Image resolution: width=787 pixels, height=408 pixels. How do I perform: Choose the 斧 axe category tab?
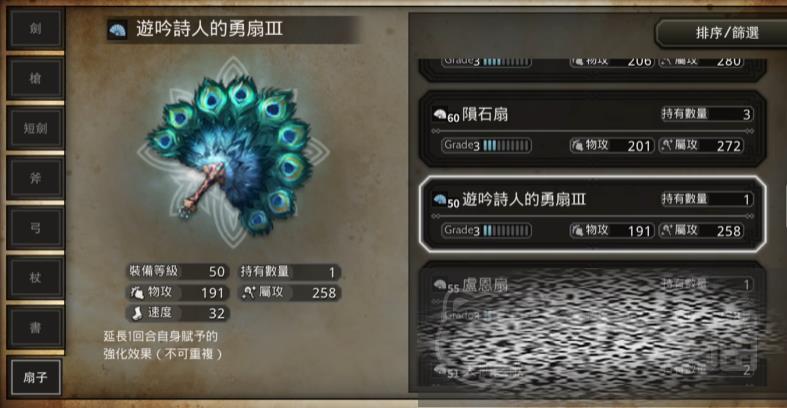click(35, 178)
